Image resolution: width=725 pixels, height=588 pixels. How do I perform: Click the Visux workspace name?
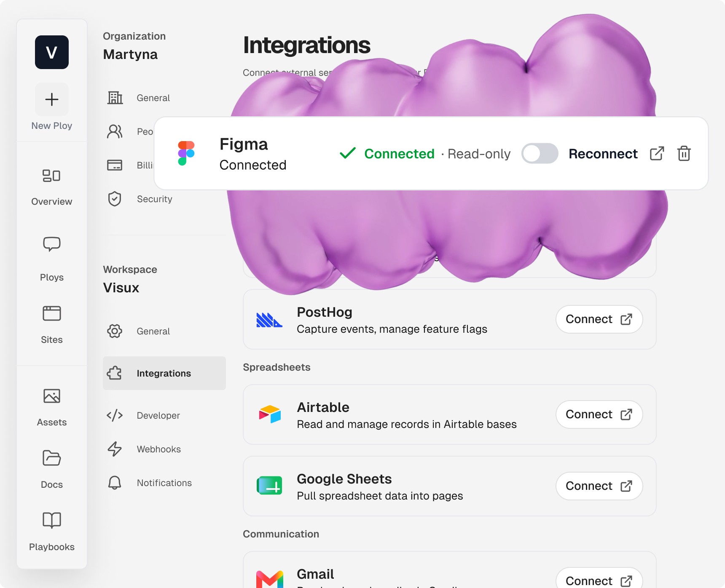click(x=121, y=288)
